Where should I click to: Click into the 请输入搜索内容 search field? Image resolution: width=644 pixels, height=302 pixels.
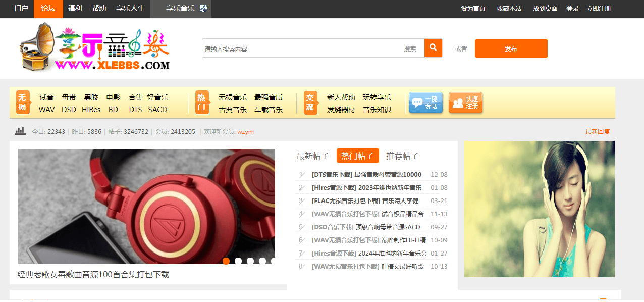(x=300, y=49)
